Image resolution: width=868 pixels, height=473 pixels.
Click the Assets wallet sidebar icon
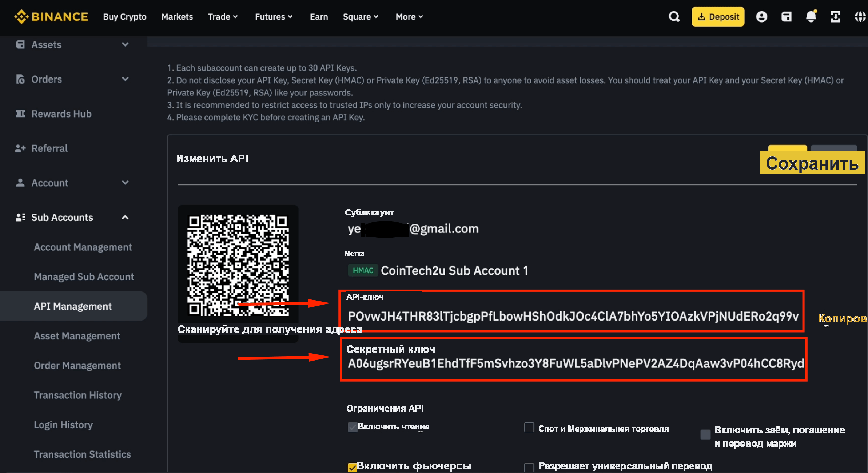pos(20,44)
